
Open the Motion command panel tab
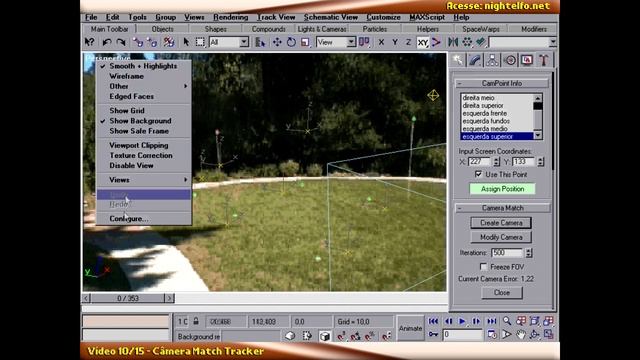click(510, 60)
